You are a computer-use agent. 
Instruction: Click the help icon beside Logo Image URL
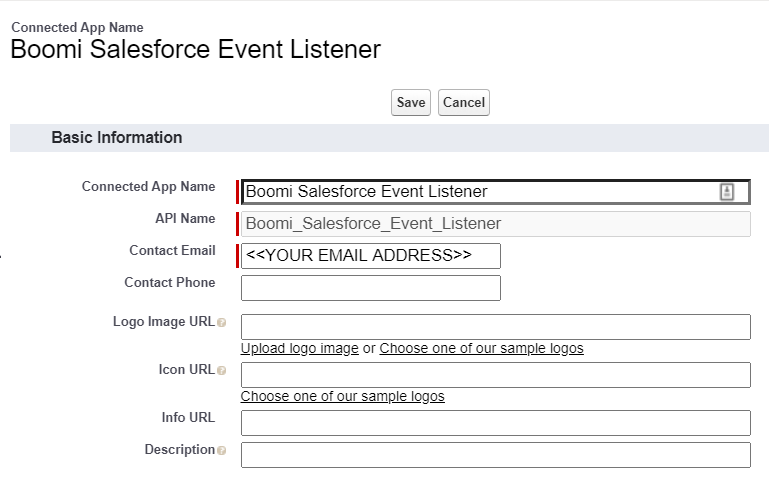221,323
